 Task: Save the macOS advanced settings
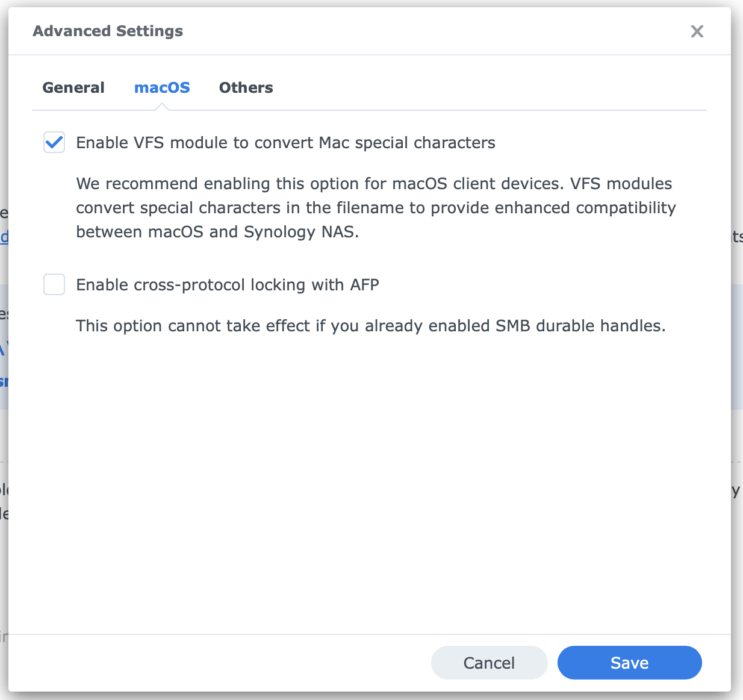coord(629,663)
